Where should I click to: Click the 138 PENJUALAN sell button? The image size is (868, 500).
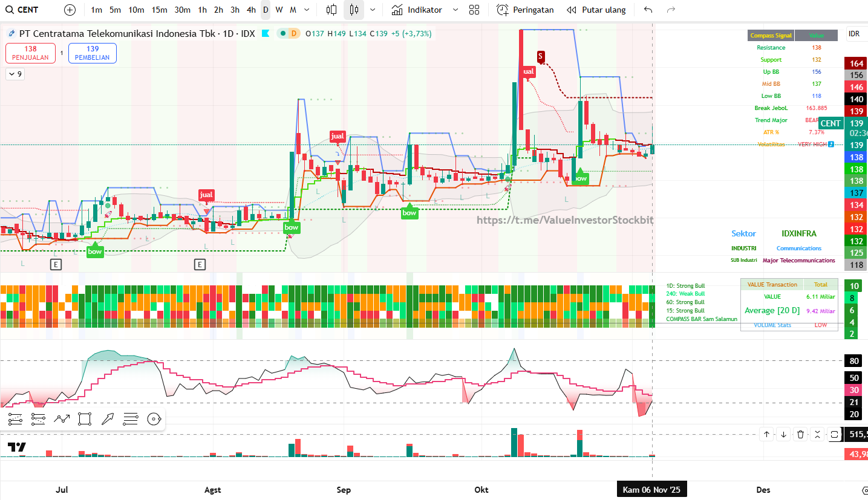coord(31,53)
